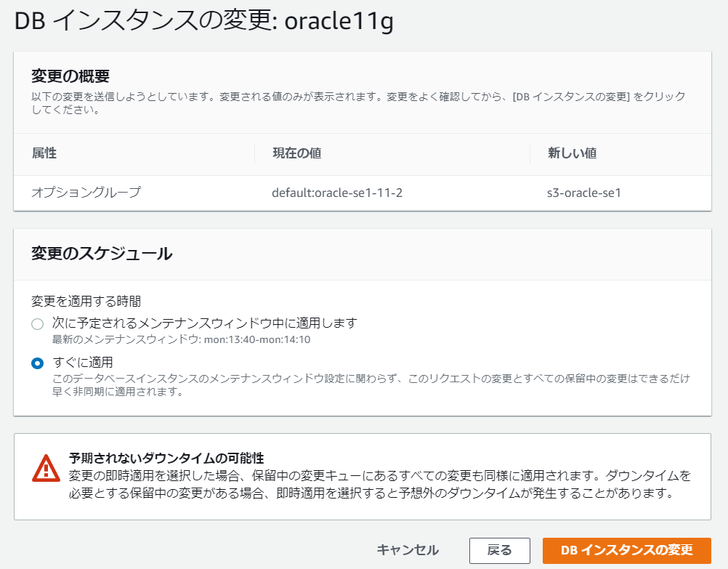728x569 pixels.
Task: Click the オプショングループ attribute cell
Action: point(86,193)
